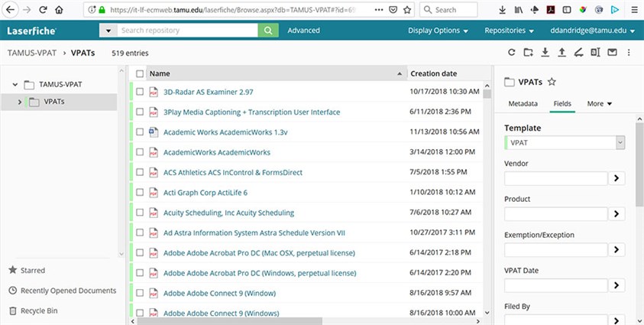Image resolution: width=644 pixels, height=325 pixels.
Task: Click the VPAT Date input field
Action: coord(555,285)
